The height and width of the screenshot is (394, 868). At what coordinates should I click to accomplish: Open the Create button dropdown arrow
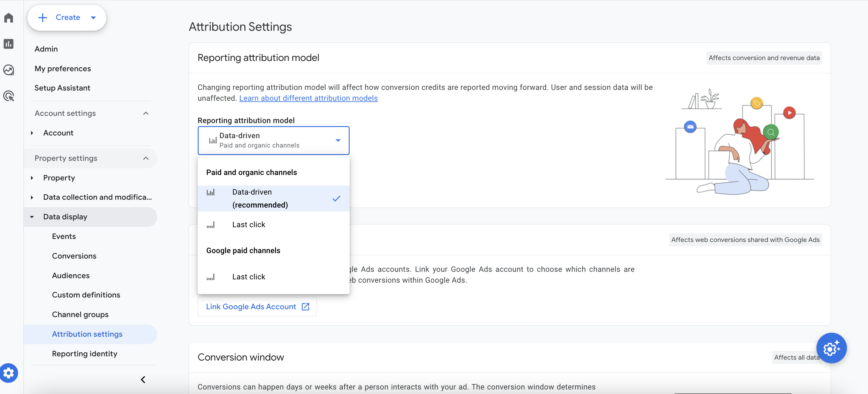pyautogui.click(x=93, y=17)
